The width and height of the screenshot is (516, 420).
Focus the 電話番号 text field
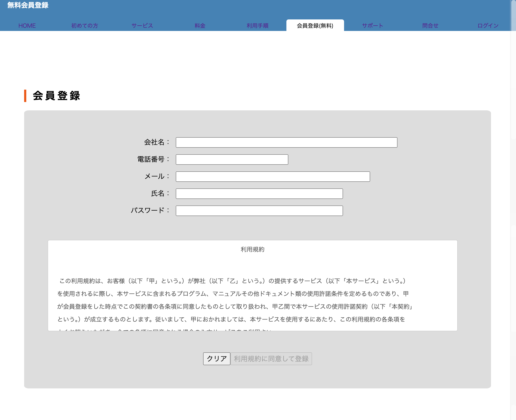pos(232,159)
